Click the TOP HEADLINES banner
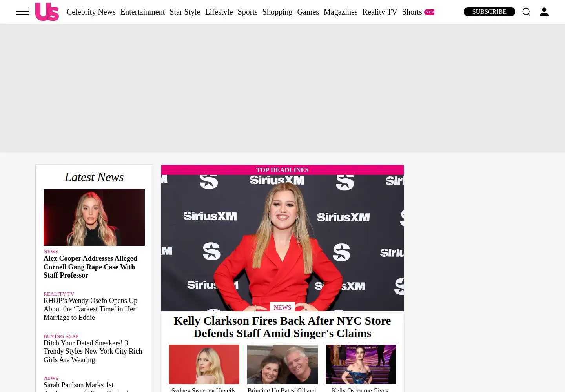 click(282, 170)
